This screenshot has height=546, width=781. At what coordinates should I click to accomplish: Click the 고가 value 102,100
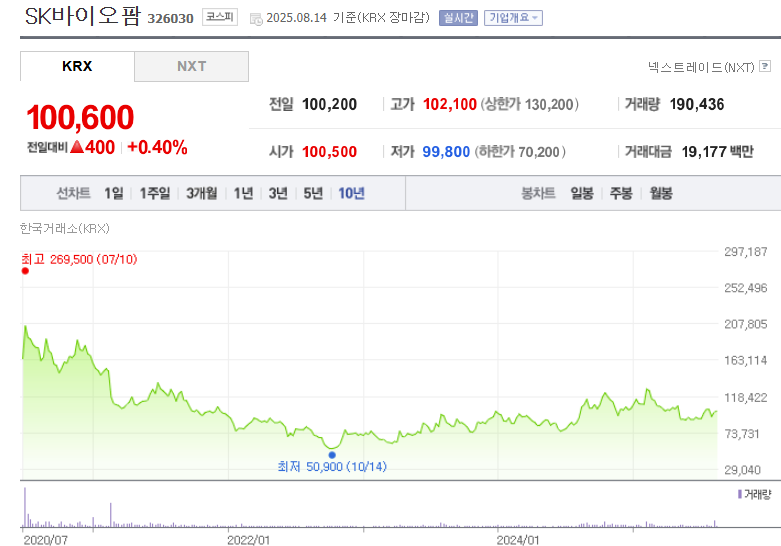[450, 104]
